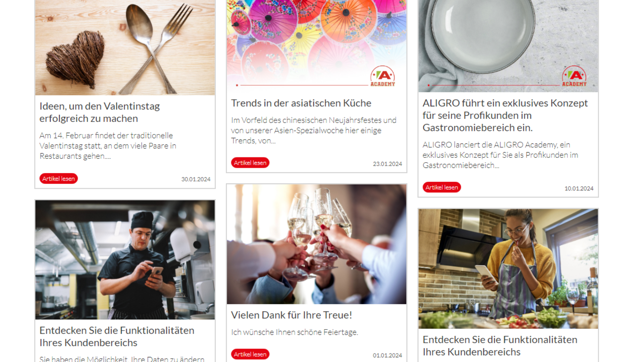644x362 pixels.
Task: Open grey plate on cloth thumbnail
Action: click(508, 46)
